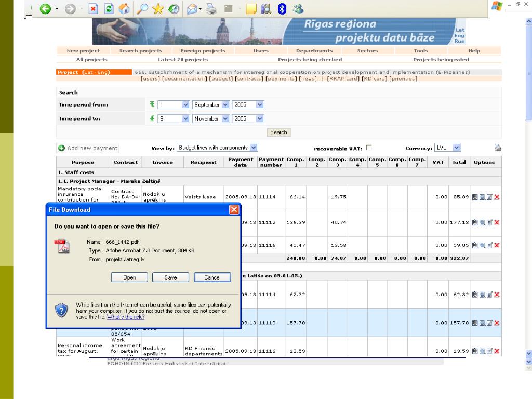Open the [budget] project link
Image resolution: width=532 pixels, height=399 pixels.
pos(221,79)
